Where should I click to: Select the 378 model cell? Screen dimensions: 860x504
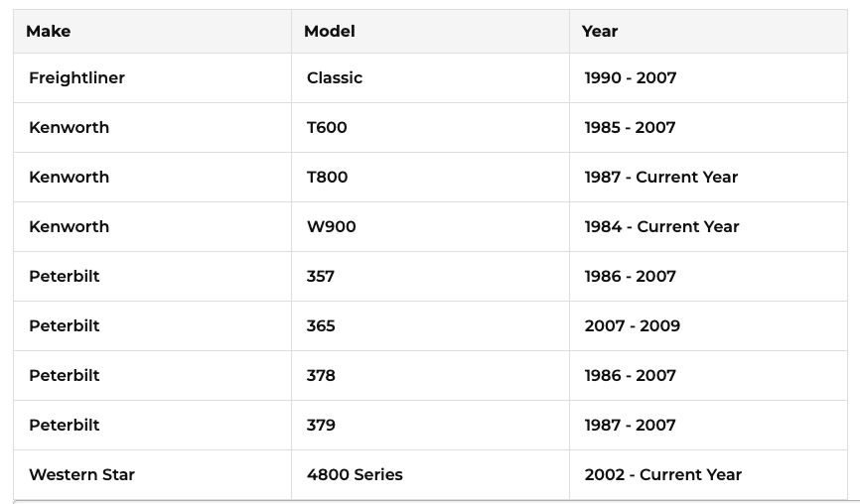322,376
